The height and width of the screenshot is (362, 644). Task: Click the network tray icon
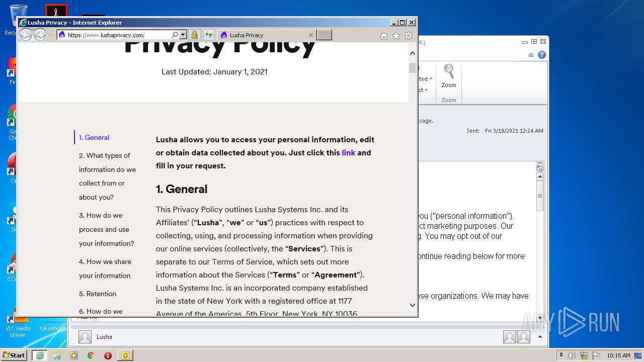[584, 355]
